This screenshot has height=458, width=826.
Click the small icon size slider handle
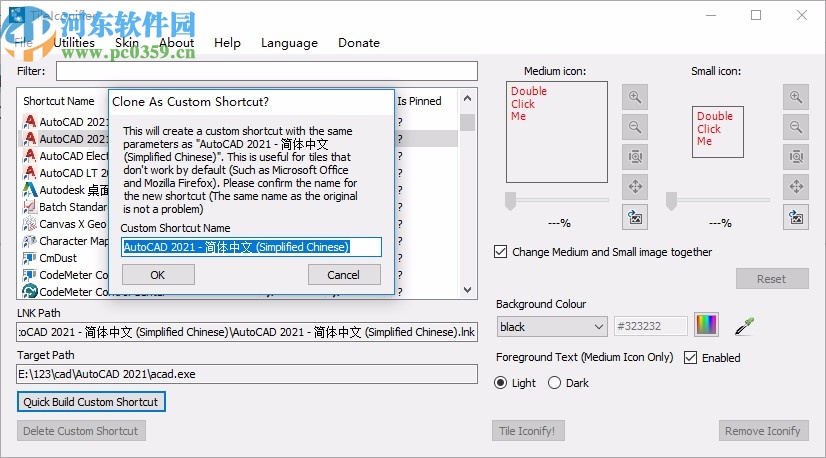coord(671,201)
